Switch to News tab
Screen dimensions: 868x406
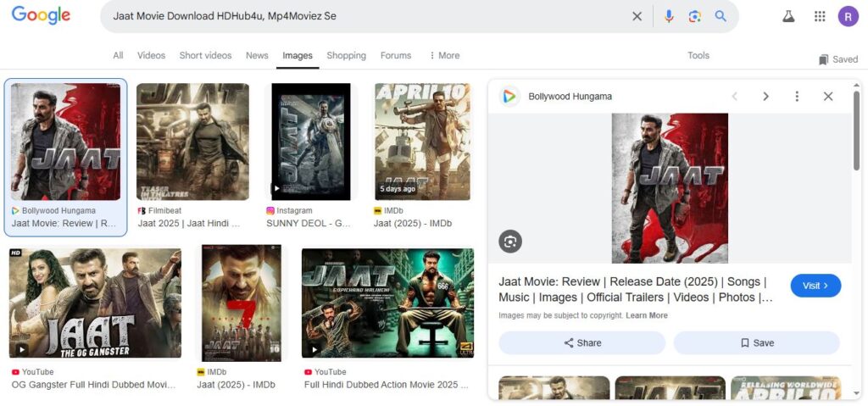pos(257,55)
